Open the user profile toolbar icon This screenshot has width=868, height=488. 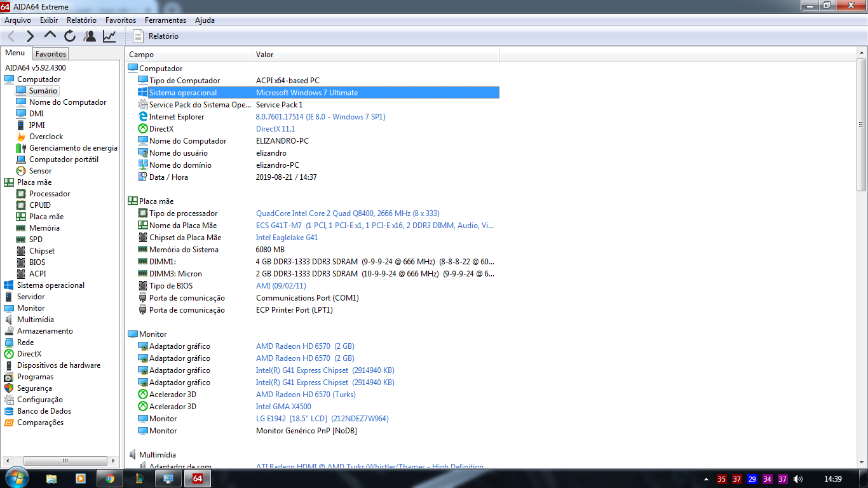90,36
